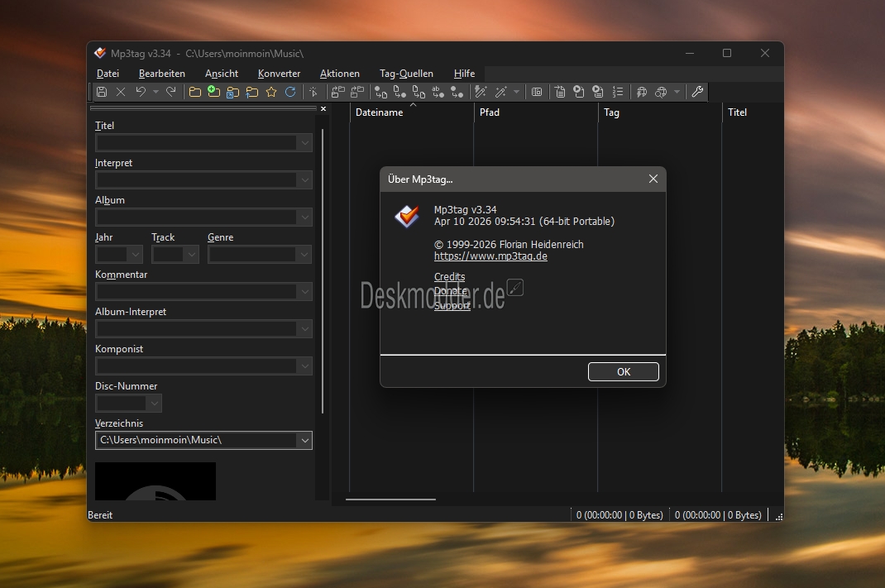
Task: Open the Tag-Quellen menu
Action: click(x=406, y=74)
